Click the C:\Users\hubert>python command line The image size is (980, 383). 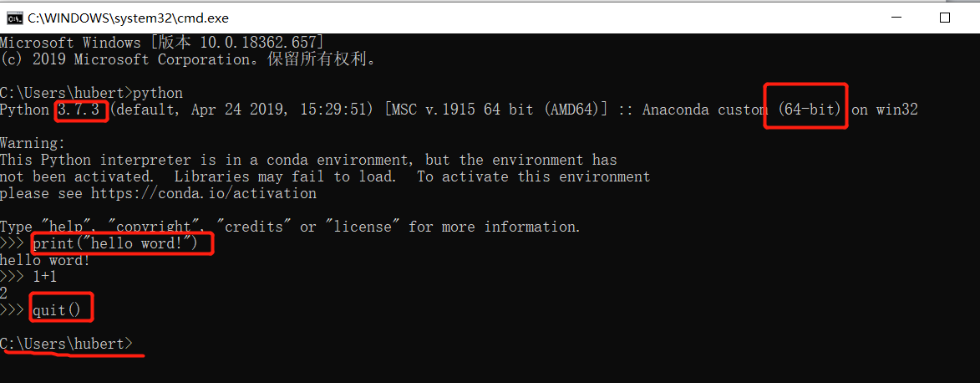[91, 94]
